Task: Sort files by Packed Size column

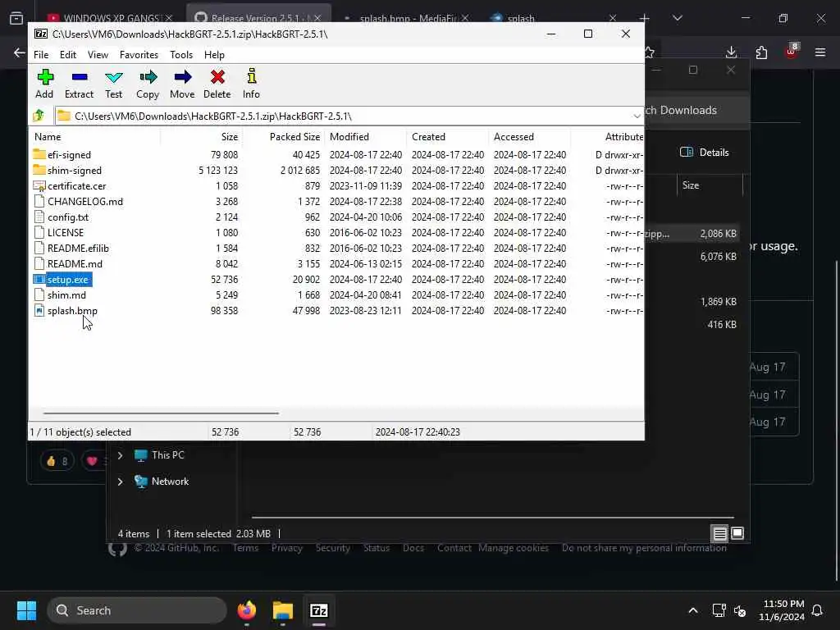Action: pos(283,137)
